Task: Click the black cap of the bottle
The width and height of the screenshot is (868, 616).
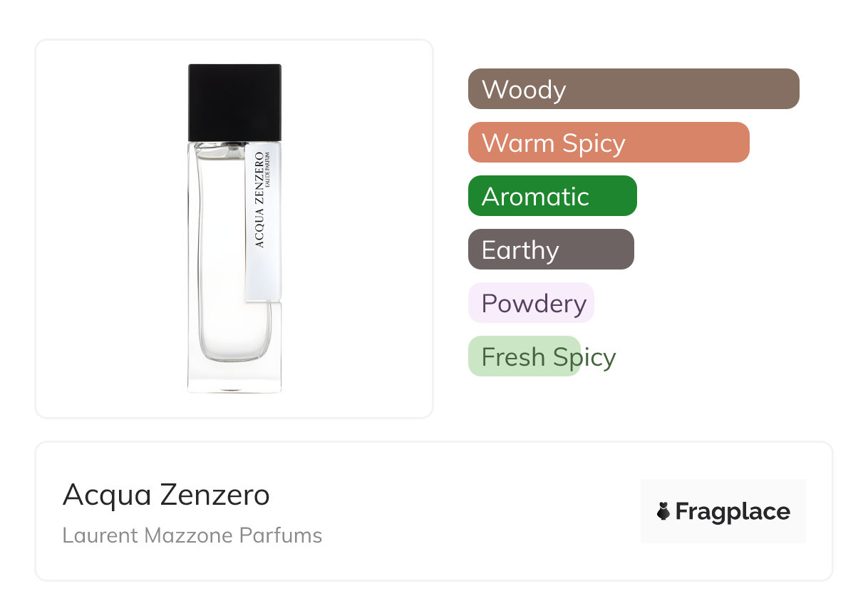Action: [234, 103]
